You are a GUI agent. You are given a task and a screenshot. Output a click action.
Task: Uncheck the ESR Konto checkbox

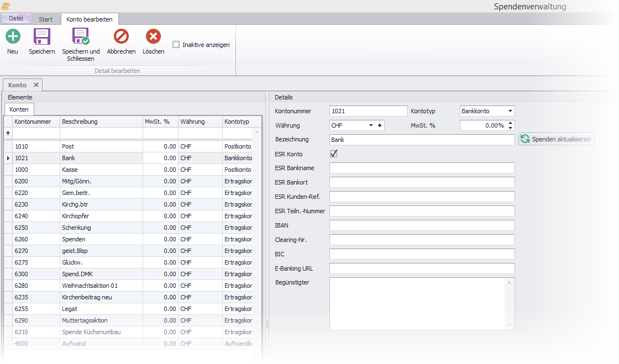click(x=333, y=154)
